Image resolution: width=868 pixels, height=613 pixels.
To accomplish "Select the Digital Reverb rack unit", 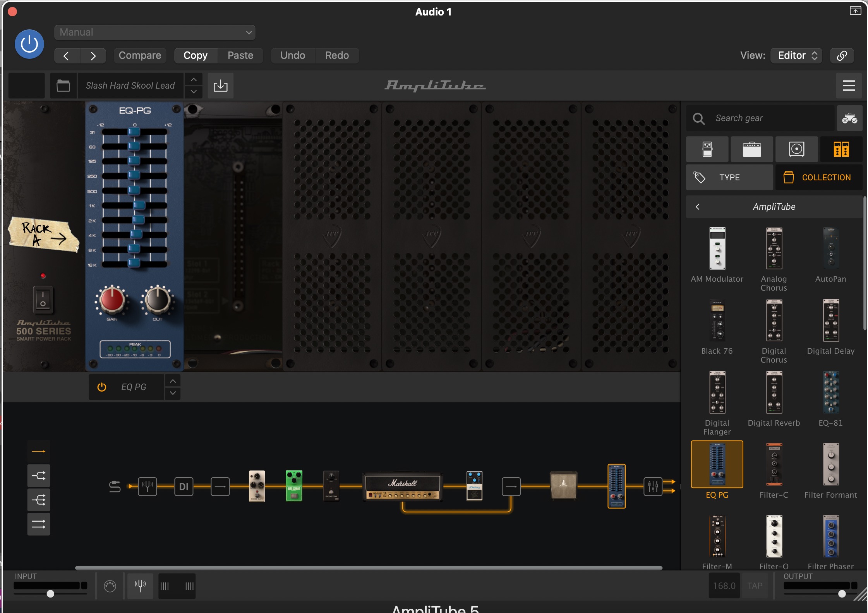I will 774,399.
